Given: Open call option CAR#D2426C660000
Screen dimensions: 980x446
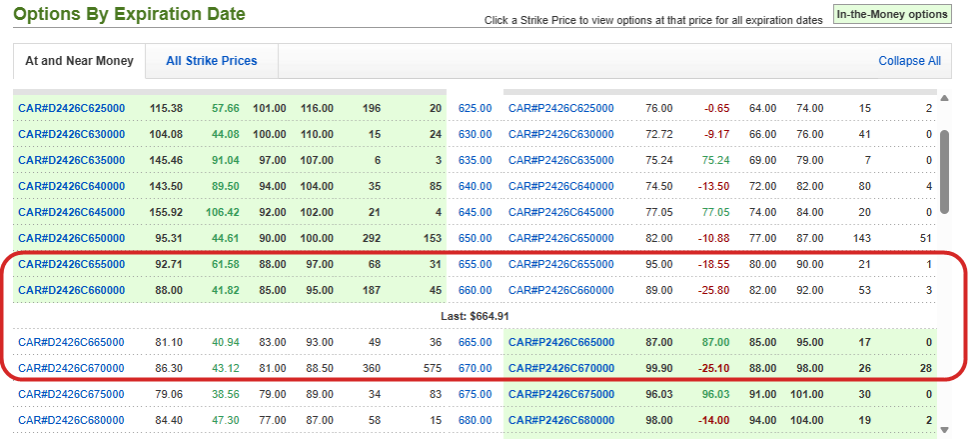Looking at the screenshot, I should click(72, 290).
